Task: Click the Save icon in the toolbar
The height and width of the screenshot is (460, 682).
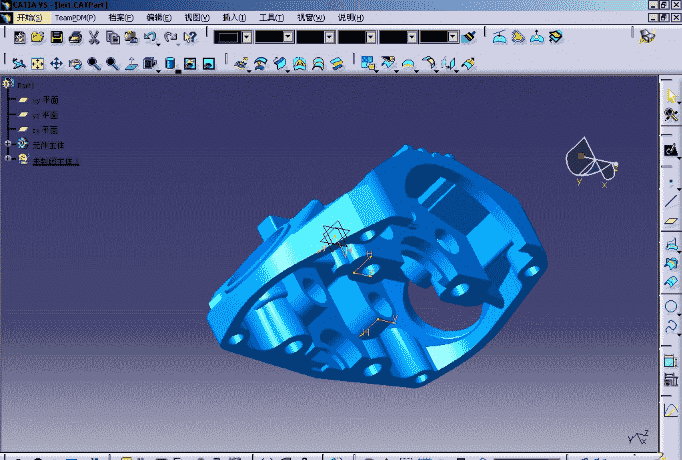Action: (56, 37)
